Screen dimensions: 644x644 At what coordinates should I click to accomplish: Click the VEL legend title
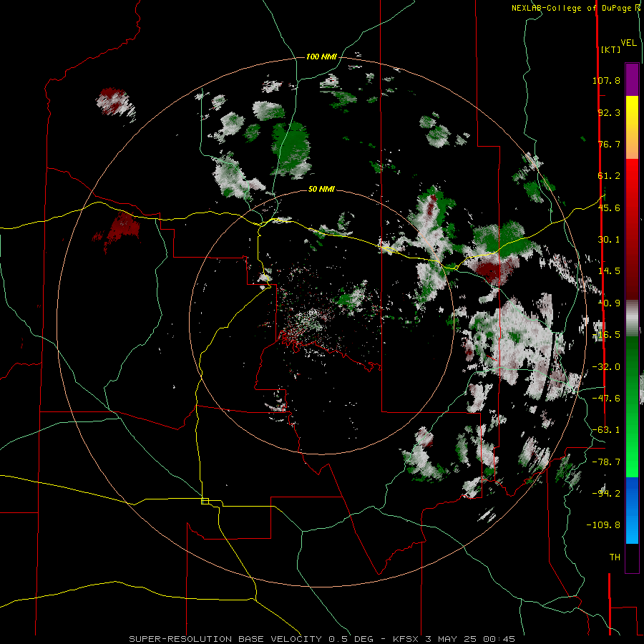click(628, 43)
